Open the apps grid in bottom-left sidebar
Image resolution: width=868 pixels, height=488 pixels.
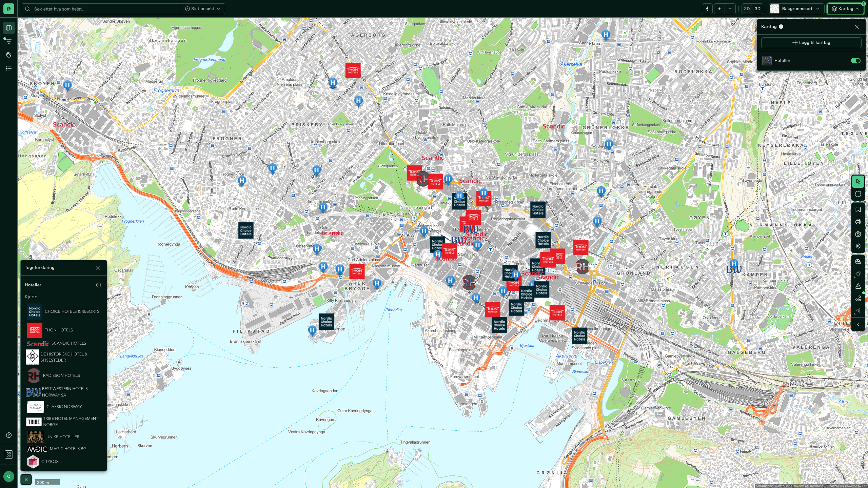tap(9, 454)
